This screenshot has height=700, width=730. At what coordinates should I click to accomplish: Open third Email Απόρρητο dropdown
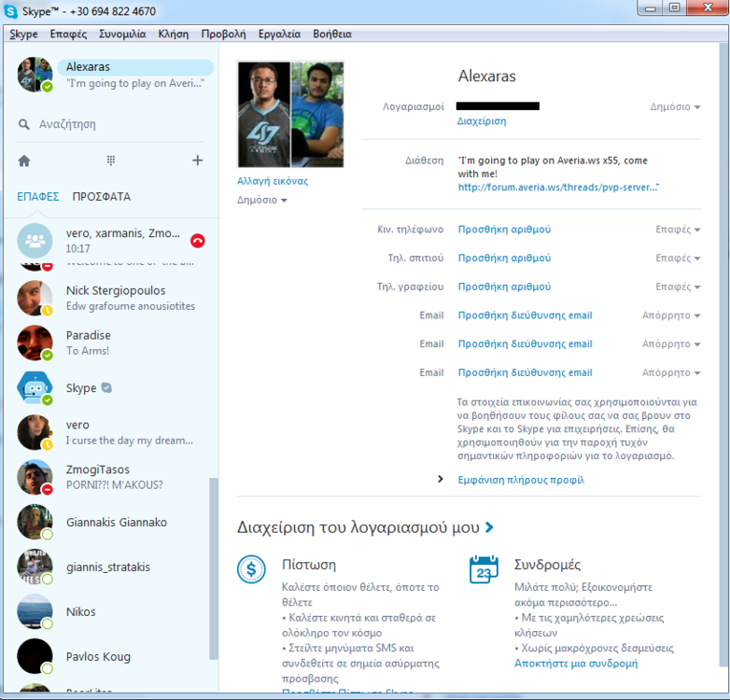pos(671,372)
